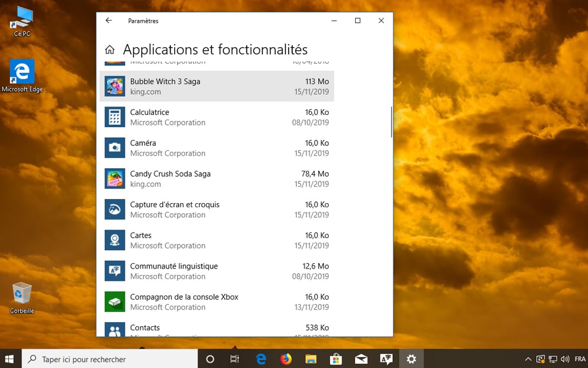Open Microsoft Store from the taskbar

point(336,359)
